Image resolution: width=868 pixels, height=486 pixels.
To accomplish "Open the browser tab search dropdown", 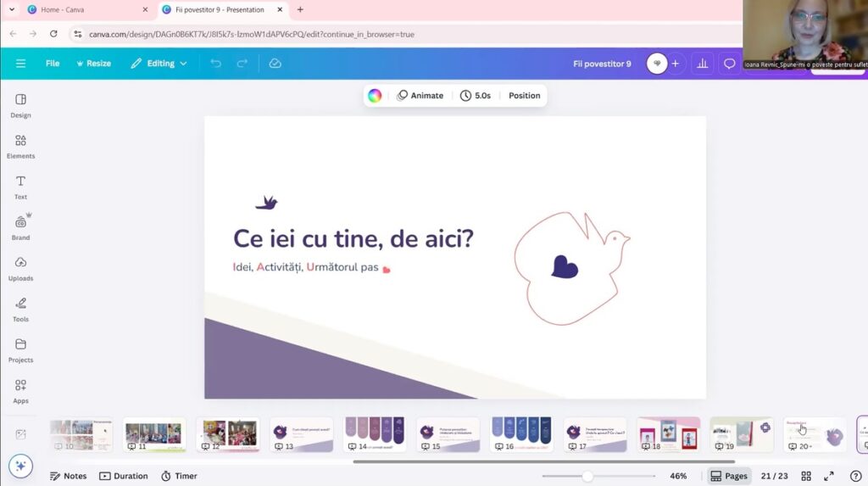I will (12, 9).
